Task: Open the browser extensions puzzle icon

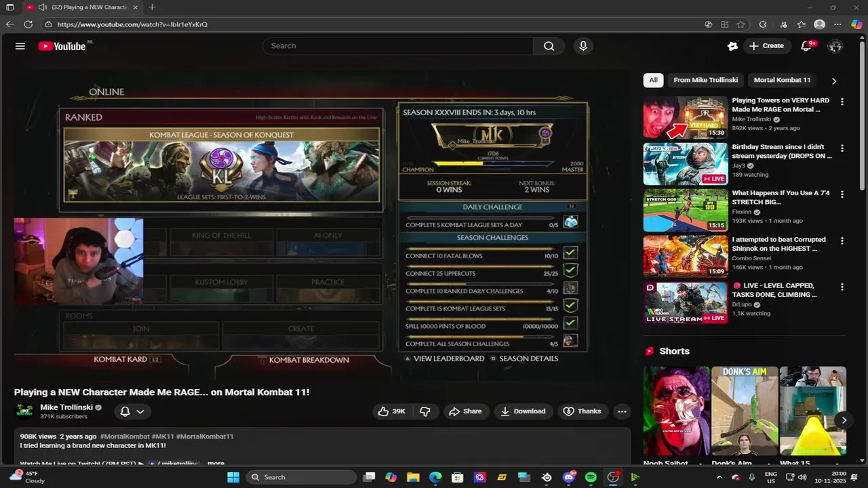Action: tap(763, 24)
